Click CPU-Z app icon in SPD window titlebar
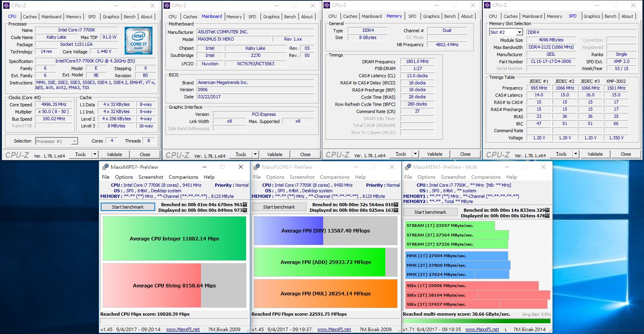Image resolution: width=644 pixels, height=334 pixels. 487,5
